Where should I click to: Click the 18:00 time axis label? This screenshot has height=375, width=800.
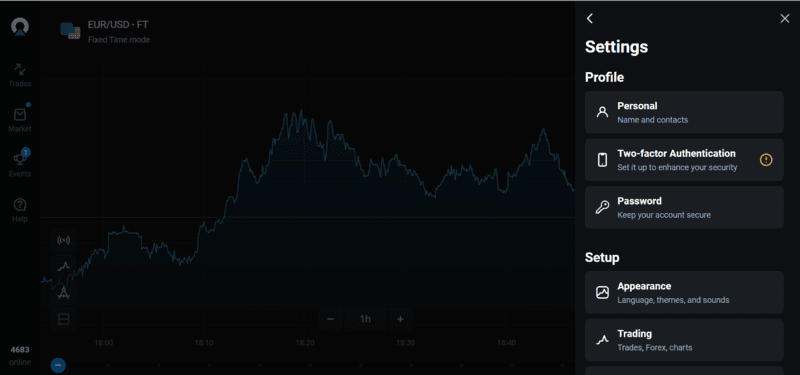[x=104, y=343]
